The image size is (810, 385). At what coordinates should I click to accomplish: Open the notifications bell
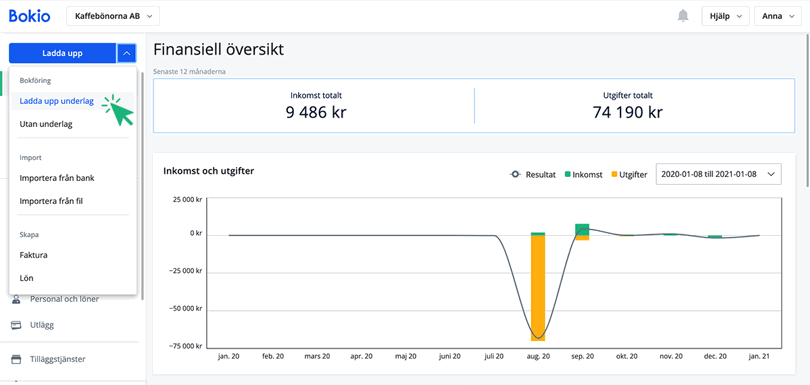[x=683, y=16]
